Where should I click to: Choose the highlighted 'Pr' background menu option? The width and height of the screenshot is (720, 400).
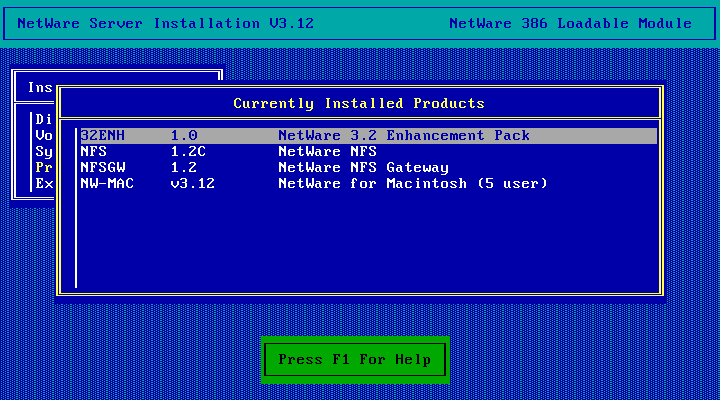(x=44, y=168)
